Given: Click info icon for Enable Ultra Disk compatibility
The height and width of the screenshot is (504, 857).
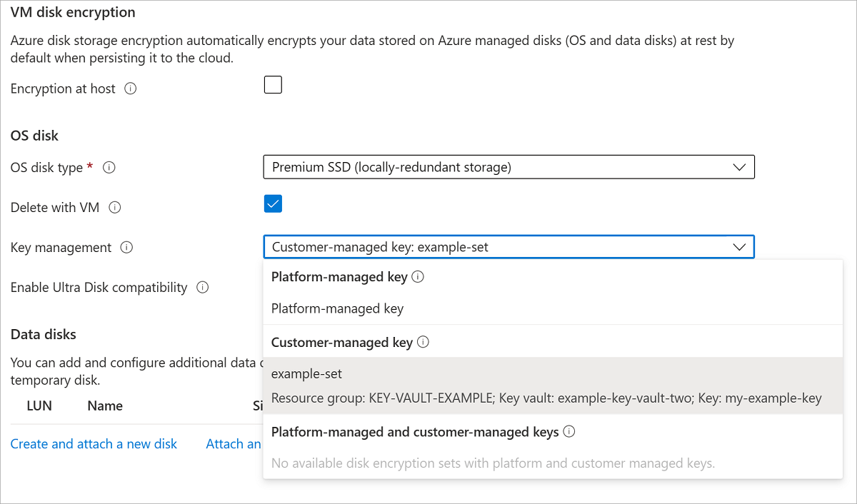Looking at the screenshot, I should 202,288.
